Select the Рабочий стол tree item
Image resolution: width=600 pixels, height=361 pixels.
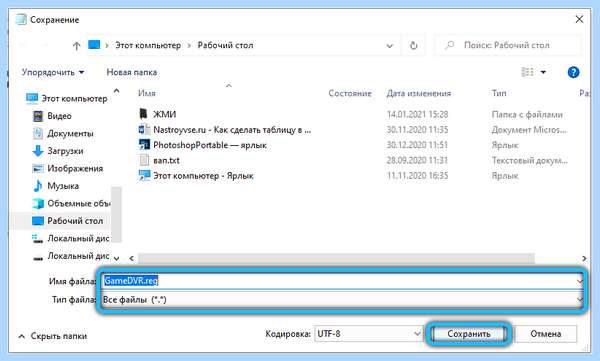[61, 221]
